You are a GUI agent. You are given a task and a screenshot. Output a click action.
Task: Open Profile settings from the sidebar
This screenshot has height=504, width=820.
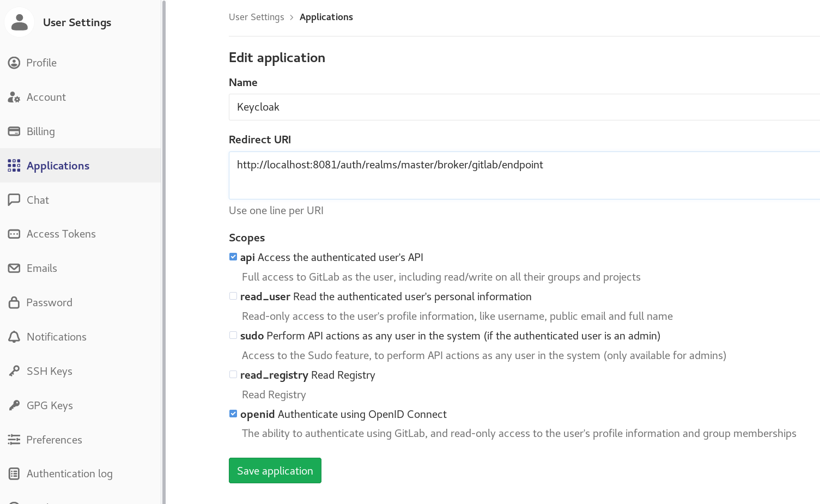point(14,63)
